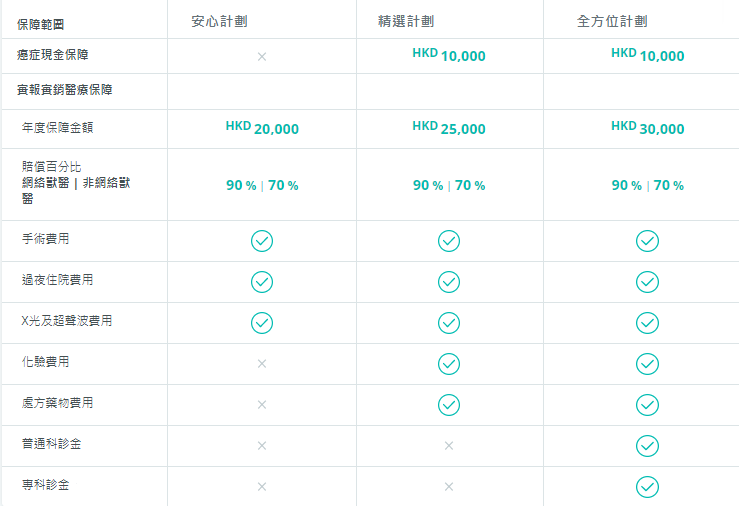Click checkmark for 化驗費用 under 全方位計劃

(647, 364)
